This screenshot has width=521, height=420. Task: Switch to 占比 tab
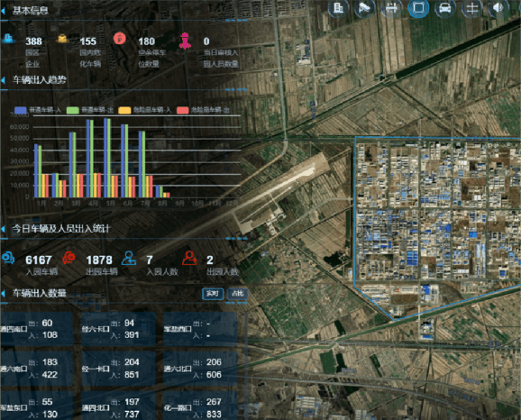238,294
